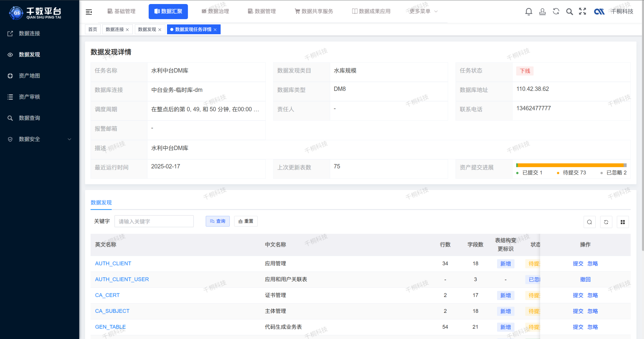This screenshot has height=339, width=644.
Task: Expand the 数据安全 submenu chevron
Action: tap(69, 139)
